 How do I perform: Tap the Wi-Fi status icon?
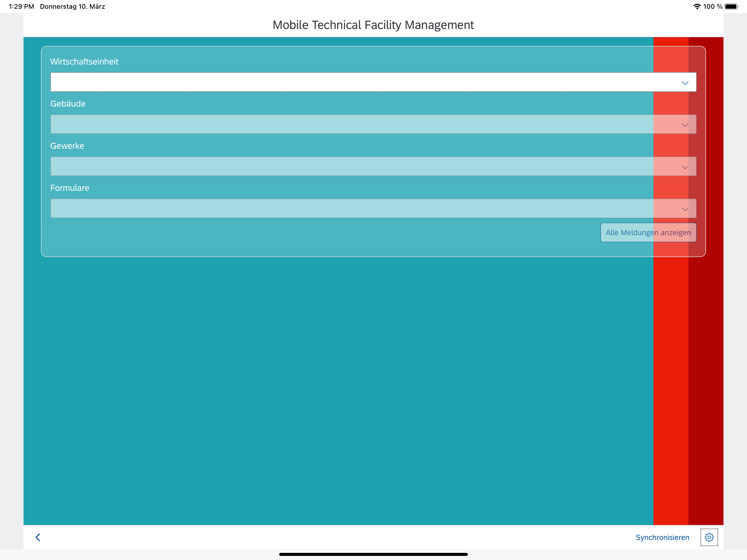[x=697, y=6]
